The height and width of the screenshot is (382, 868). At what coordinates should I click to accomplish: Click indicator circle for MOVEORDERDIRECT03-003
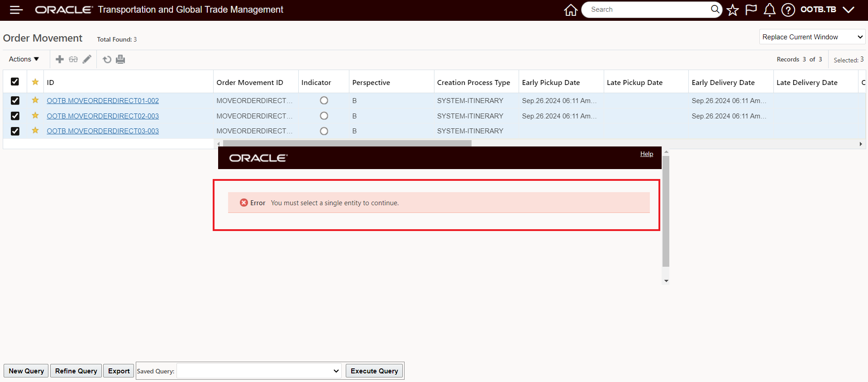324,131
